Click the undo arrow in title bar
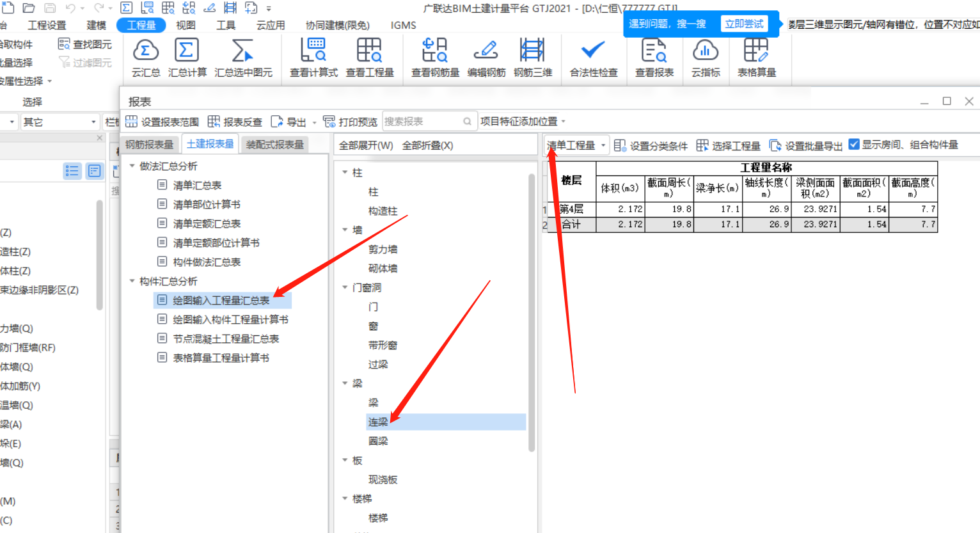 [x=70, y=8]
